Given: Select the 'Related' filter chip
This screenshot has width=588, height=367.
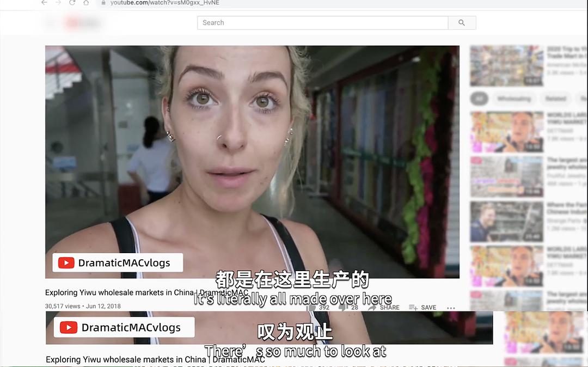Looking at the screenshot, I should tap(556, 99).
